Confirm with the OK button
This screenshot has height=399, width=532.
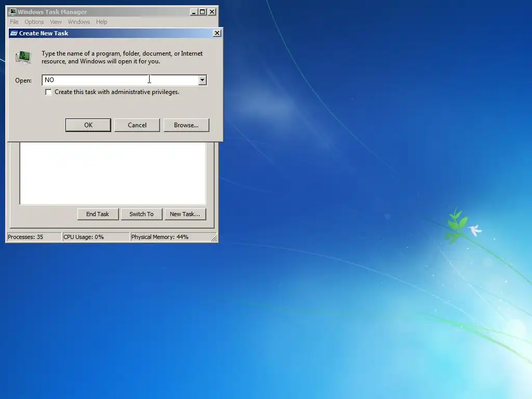(x=88, y=125)
